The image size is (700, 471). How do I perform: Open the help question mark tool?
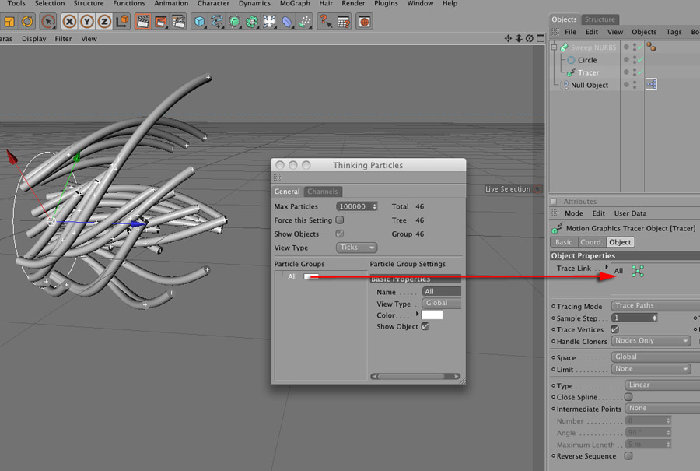(325, 21)
